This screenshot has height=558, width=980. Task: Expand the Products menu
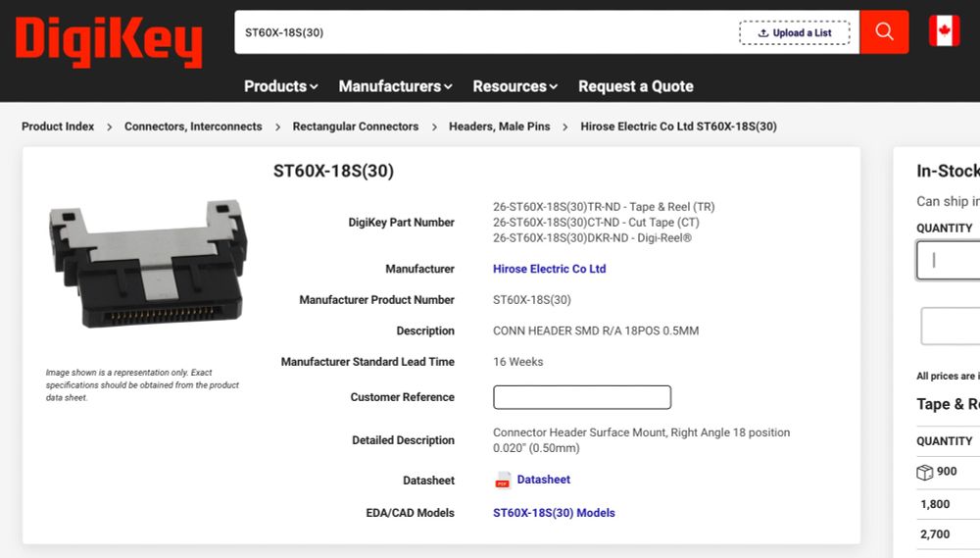(280, 86)
